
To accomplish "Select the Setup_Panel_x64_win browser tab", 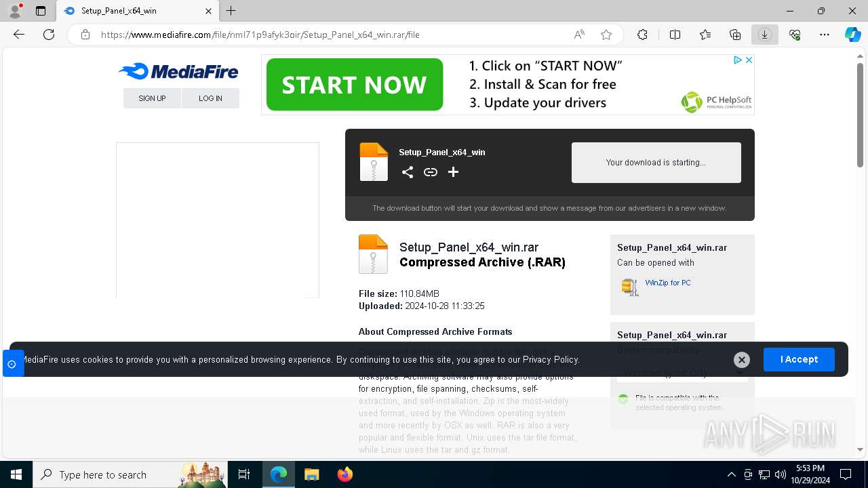I will 138,11.
